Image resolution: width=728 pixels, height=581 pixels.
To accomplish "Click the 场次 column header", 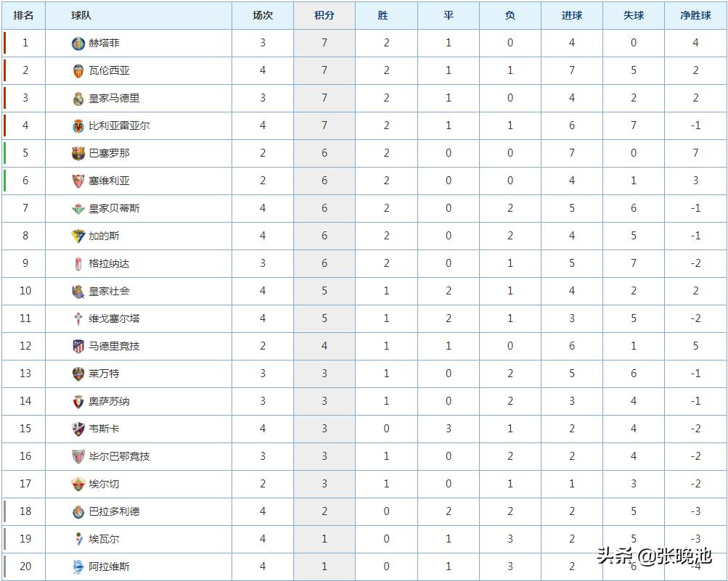I will pyautogui.click(x=263, y=15).
